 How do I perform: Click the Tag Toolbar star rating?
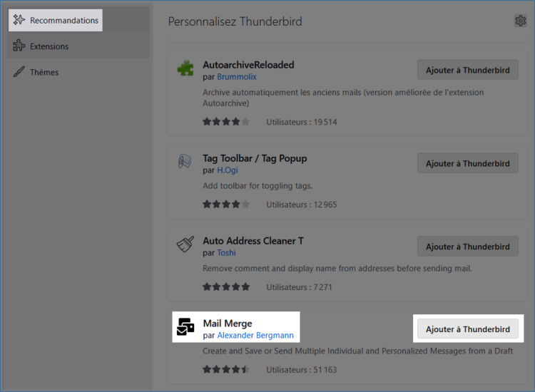[226, 204]
